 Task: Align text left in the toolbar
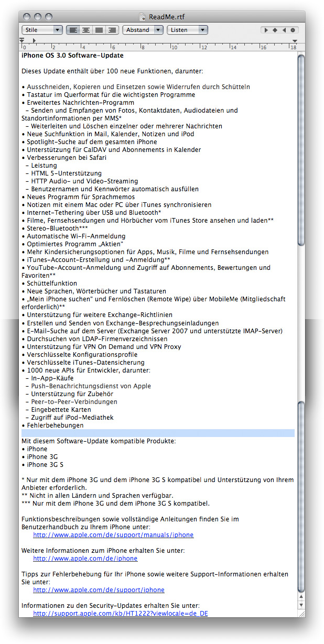pyautogui.click(x=73, y=30)
